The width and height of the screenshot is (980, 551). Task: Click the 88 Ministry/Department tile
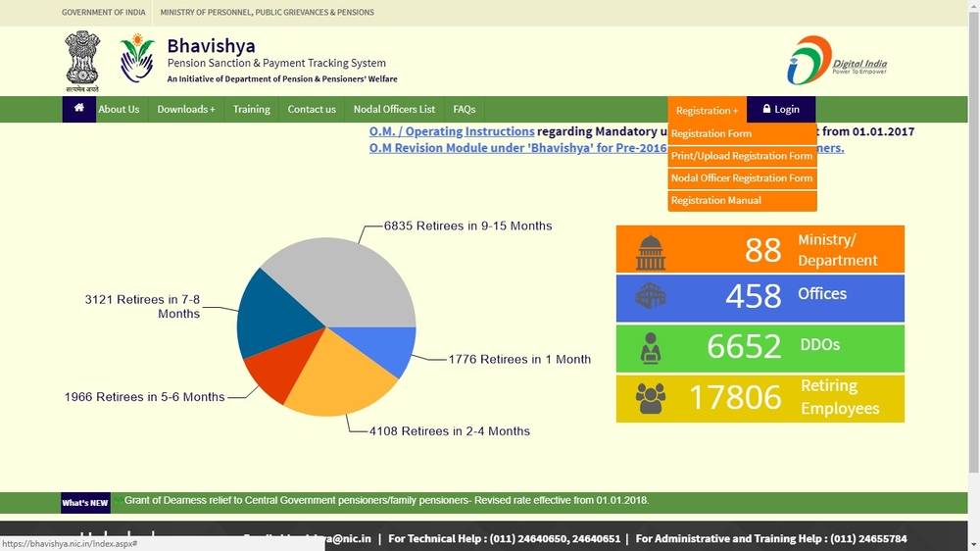pyautogui.click(x=760, y=249)
